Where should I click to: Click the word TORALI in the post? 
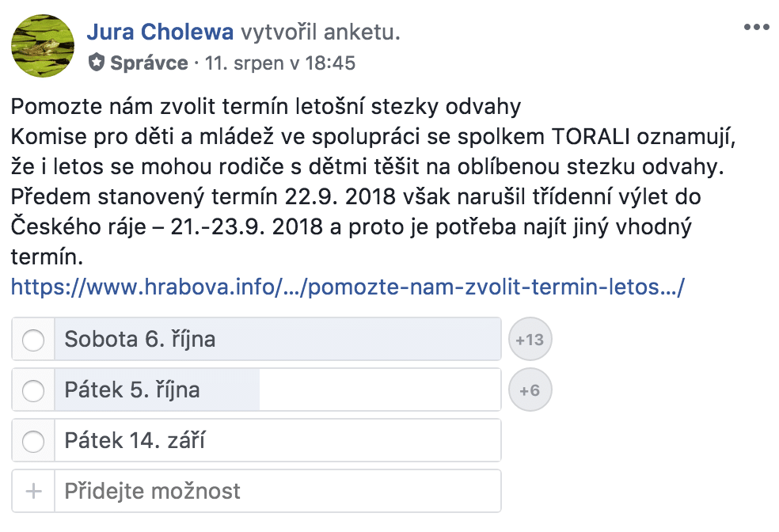[591, 137]
